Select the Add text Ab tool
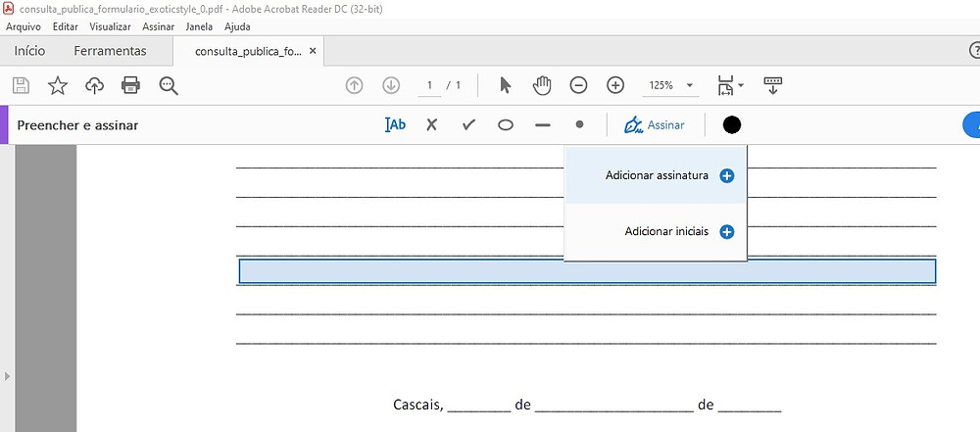Viewport: 980px width, 432px height. click(395, 125)
